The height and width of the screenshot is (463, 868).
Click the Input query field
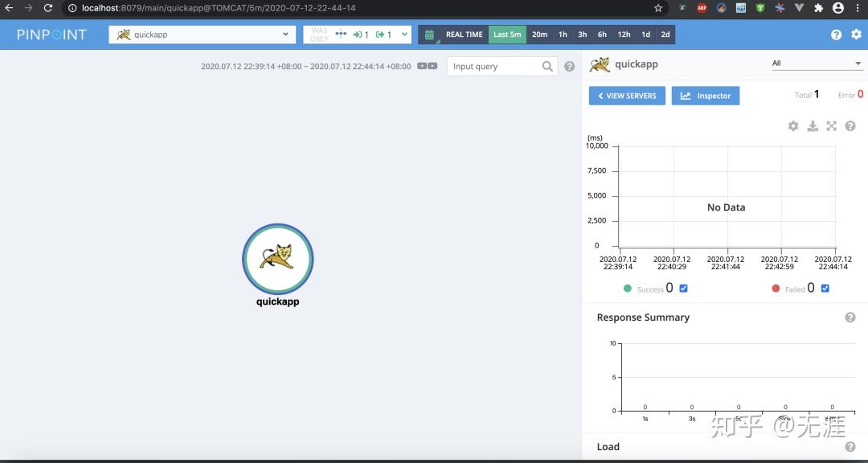pos(494,67)
